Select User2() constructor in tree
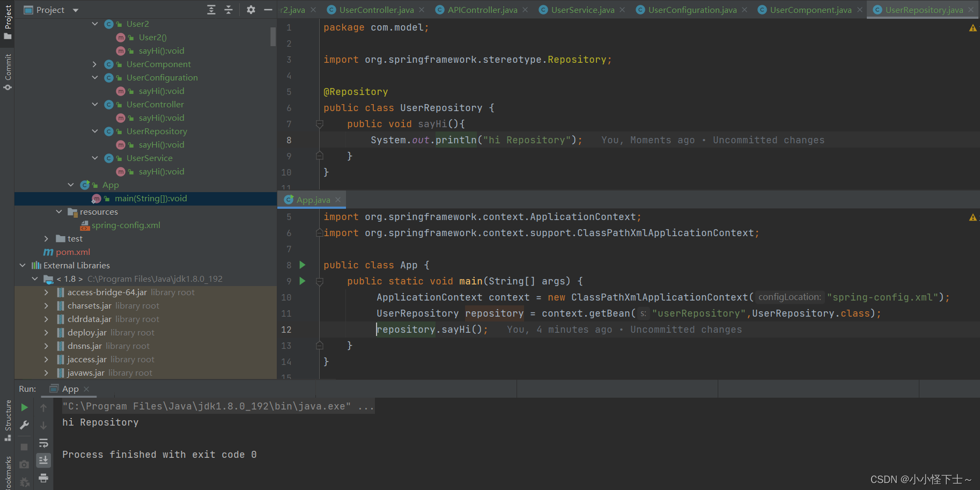The image size is (980, 490). [152, 37]
